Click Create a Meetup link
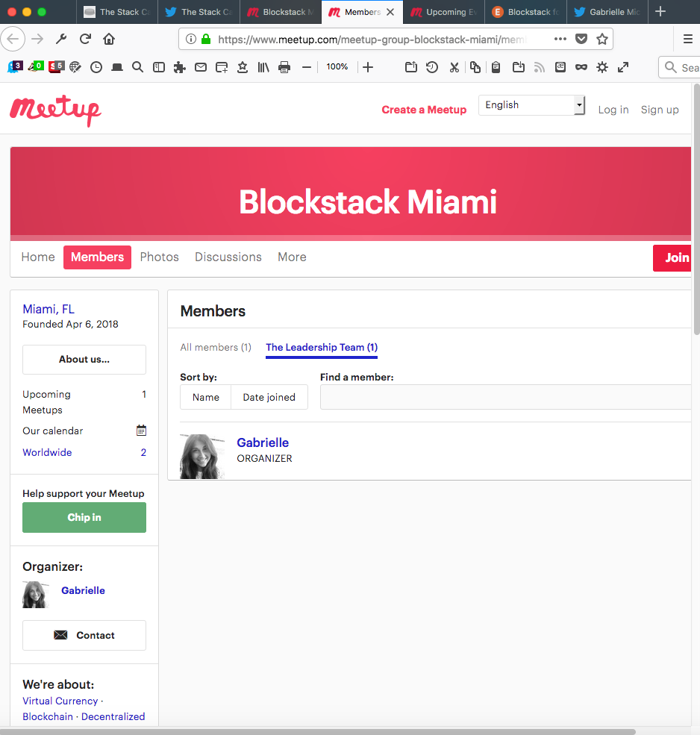 [x=424, y=110]
